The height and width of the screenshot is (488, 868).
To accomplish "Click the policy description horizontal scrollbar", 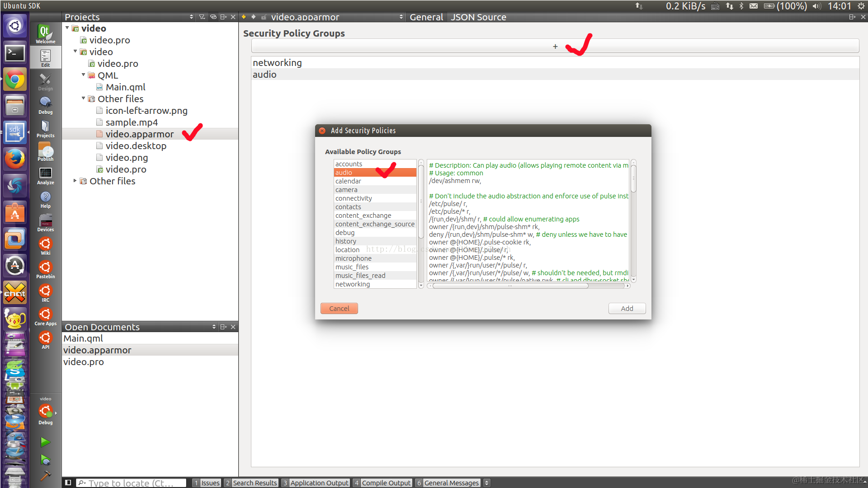I will click(x=510, y=286).
